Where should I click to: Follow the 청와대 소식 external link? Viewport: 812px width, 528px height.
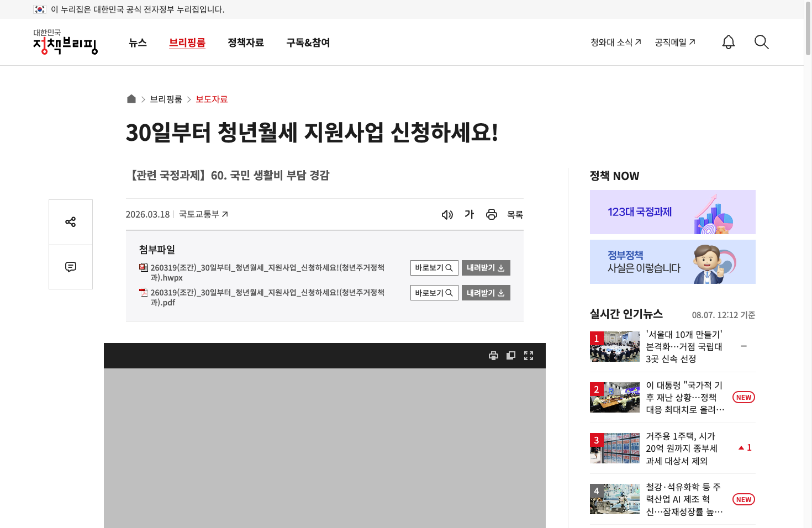coord(616,42)
